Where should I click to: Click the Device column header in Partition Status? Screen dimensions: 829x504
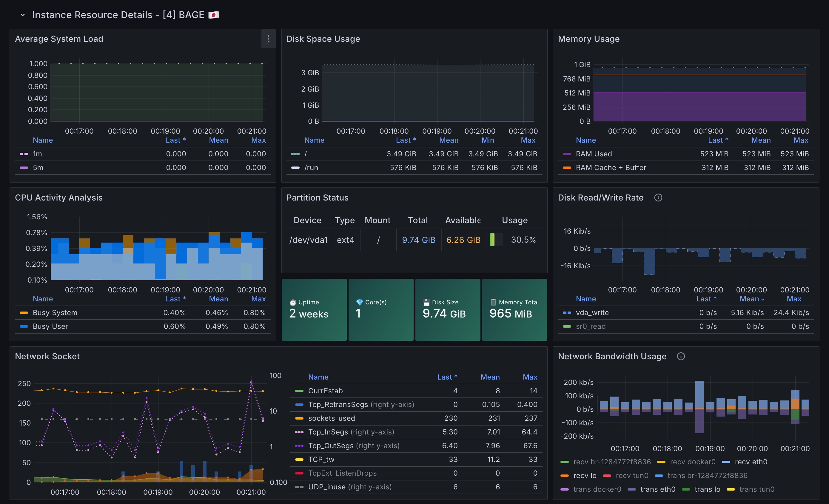(307, 220)
